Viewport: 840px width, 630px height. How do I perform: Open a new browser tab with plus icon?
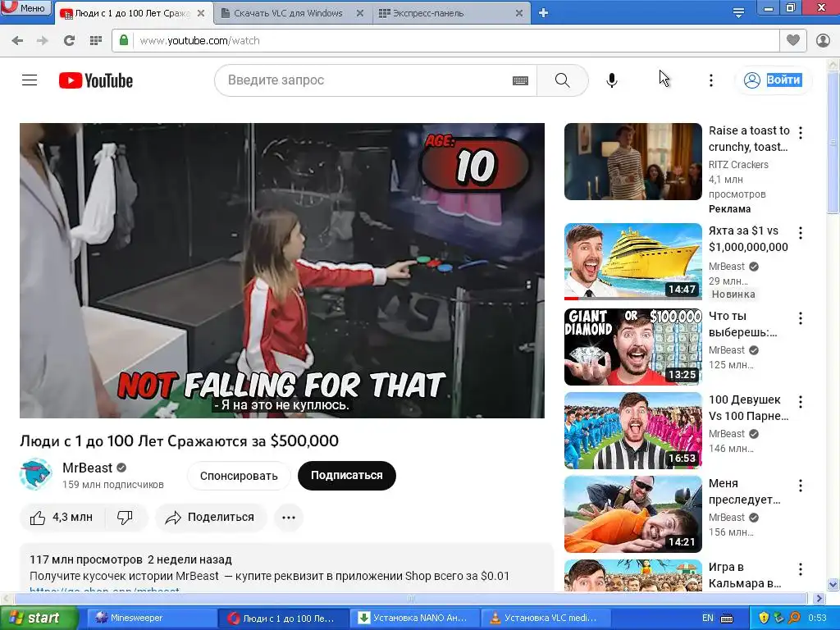click(x=543, y=13)
